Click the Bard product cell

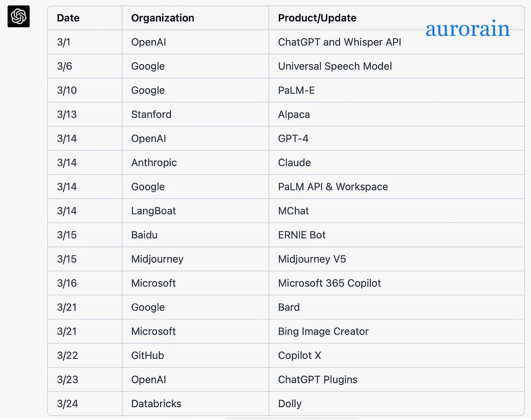[x=289, y=307]
